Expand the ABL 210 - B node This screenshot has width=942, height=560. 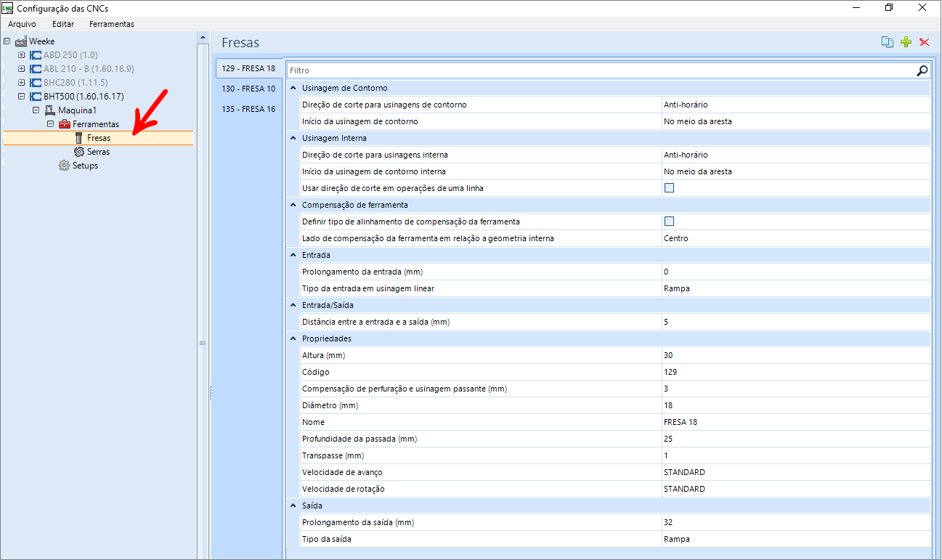(x=22, y=69)
